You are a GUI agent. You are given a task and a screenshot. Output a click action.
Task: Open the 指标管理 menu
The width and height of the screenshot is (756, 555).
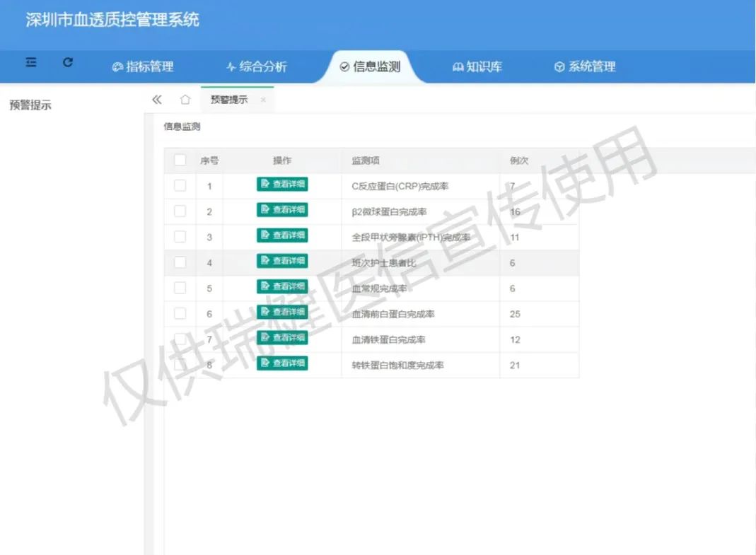tap(143, 66)
